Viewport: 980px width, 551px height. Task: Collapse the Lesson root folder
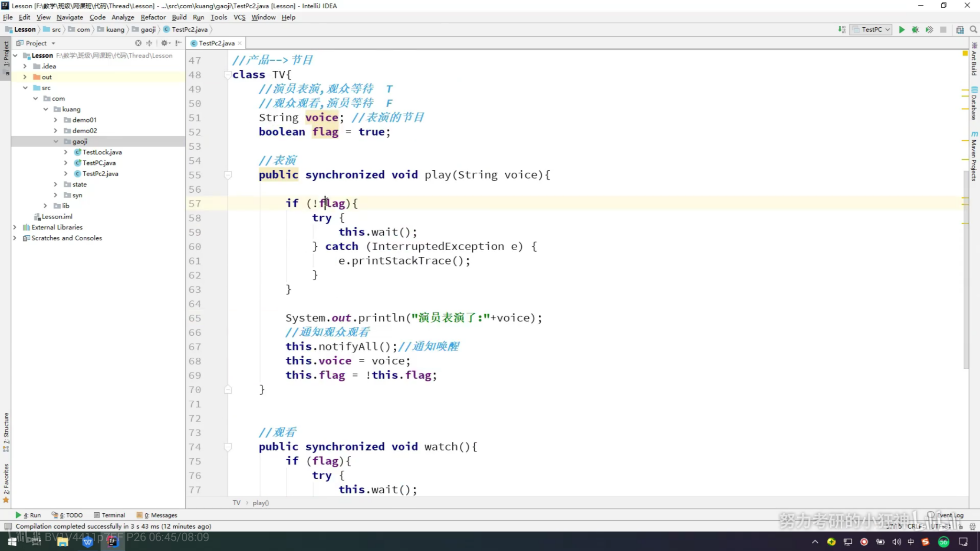pos(15,55)
